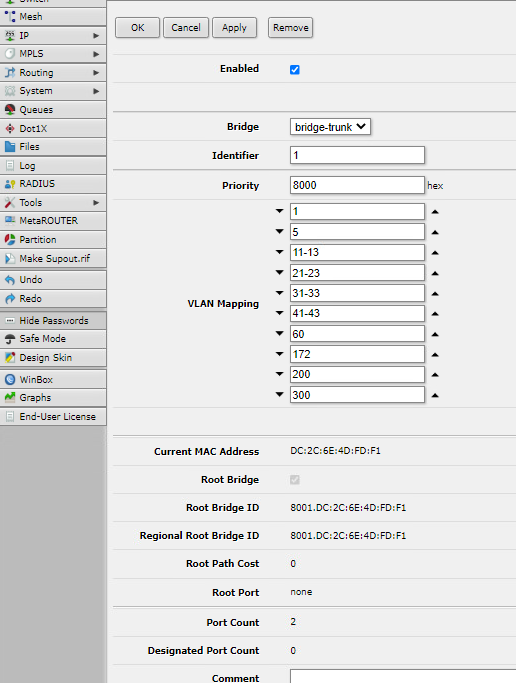
Task: Expand the MPLS submenu arrow
Action: 96,54
